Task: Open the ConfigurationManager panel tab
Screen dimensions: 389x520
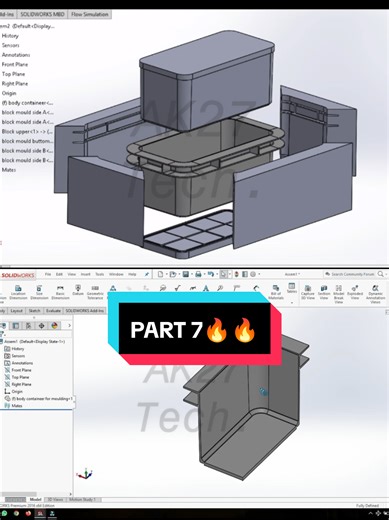Action: pyautogui.click(x=28, y=325)
